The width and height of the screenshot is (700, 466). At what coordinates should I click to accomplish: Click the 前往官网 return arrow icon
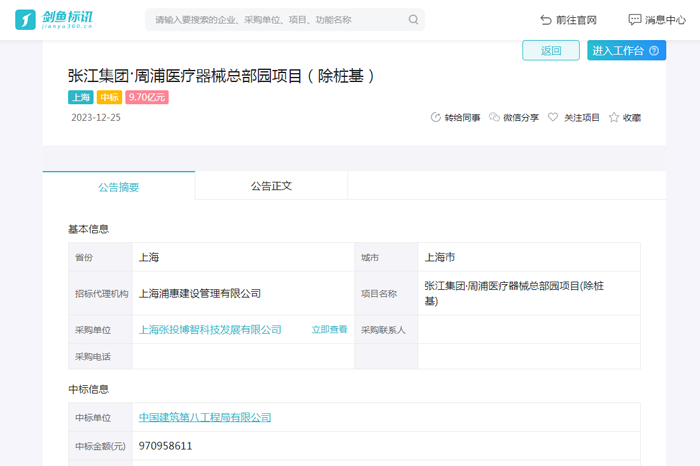point(546,20)
